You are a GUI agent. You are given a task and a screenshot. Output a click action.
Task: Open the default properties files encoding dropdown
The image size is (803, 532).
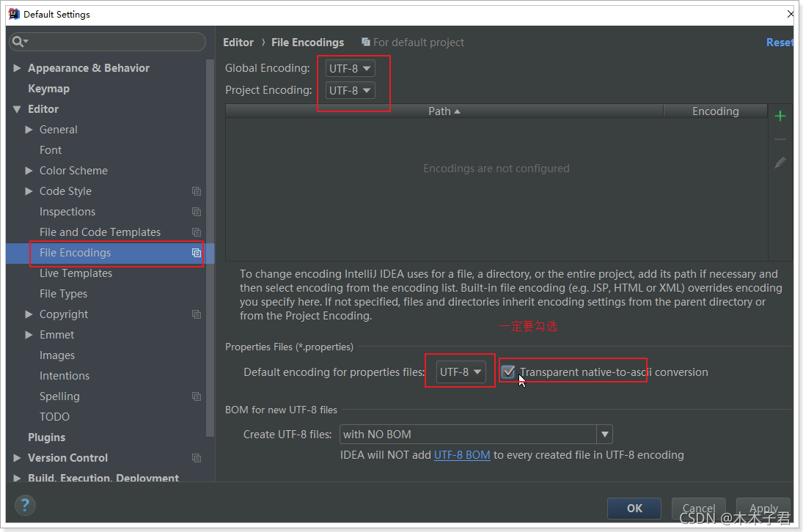[x=461, y=372]
